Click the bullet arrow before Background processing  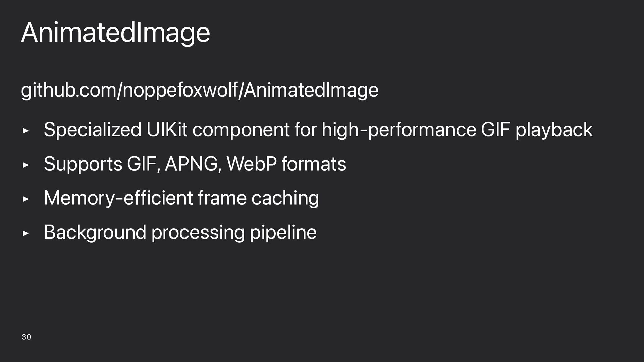(x=25, y=233)
